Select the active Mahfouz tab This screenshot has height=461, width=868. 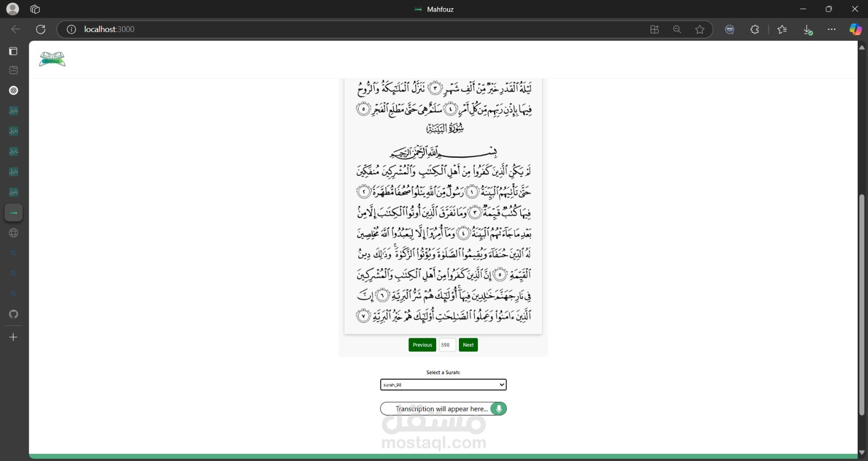pos(14,213)
